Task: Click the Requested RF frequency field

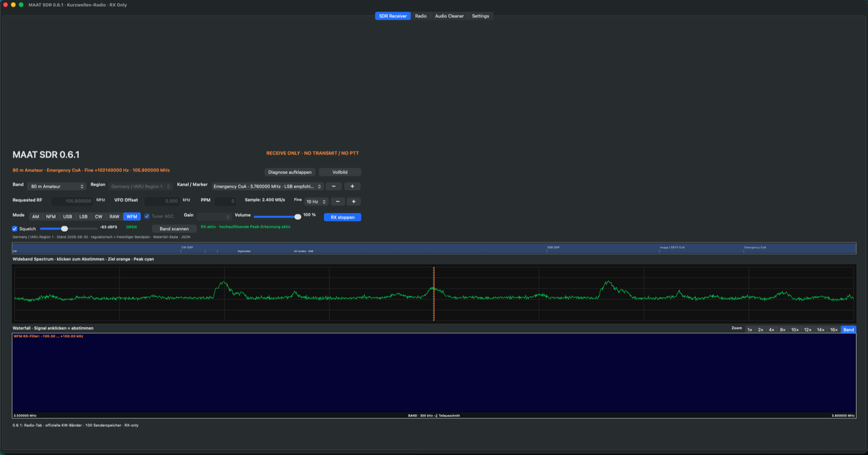Action: point(72,201)
